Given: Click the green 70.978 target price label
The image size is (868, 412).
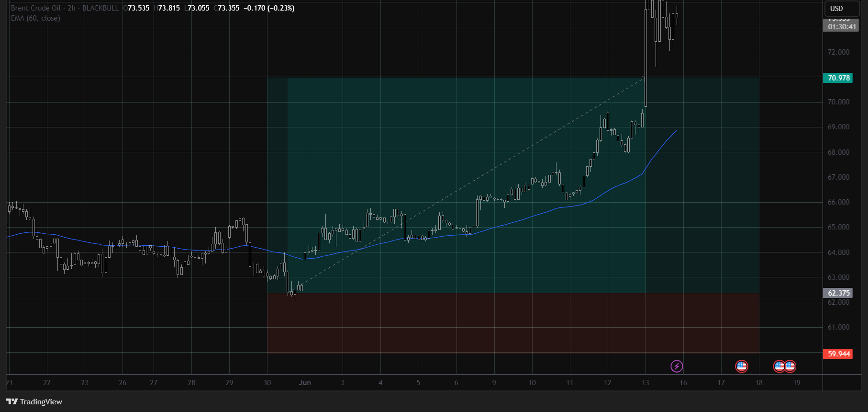Looking at the screenshot, I should click(839, 78).
